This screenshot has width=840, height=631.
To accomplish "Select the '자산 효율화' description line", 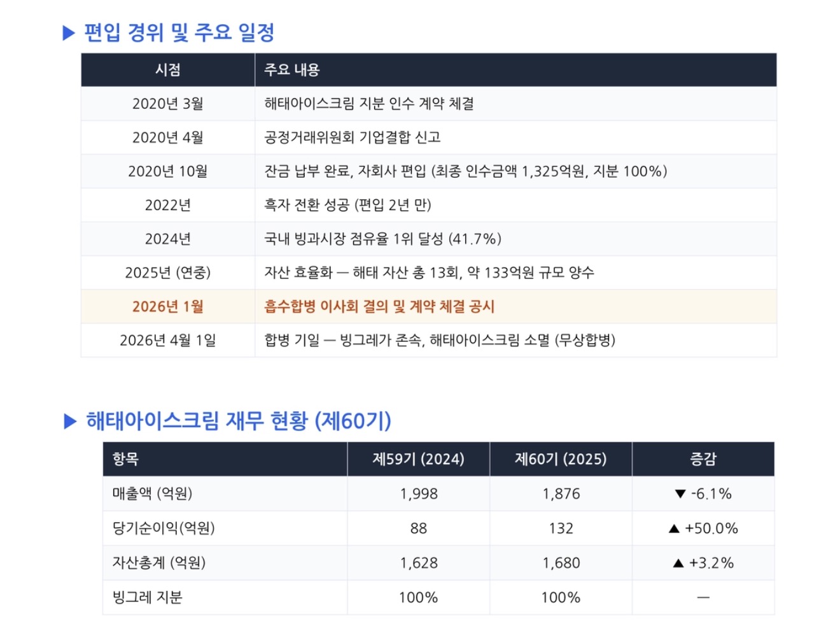I will [430, 273].
